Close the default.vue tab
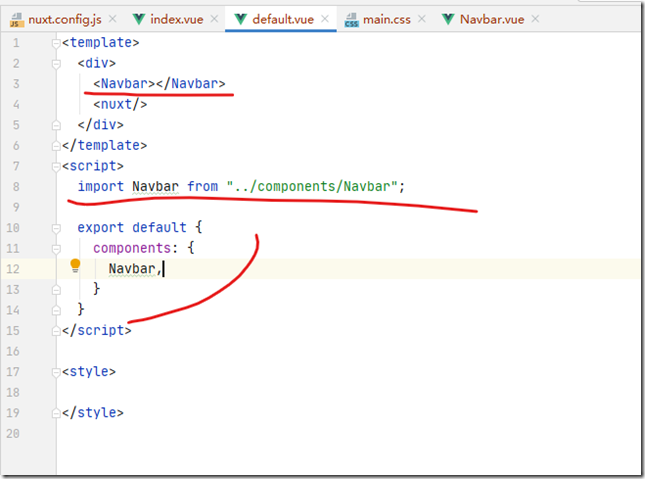Screen dimensions: 645x479 pyautogui.click(x=325, y=19)
